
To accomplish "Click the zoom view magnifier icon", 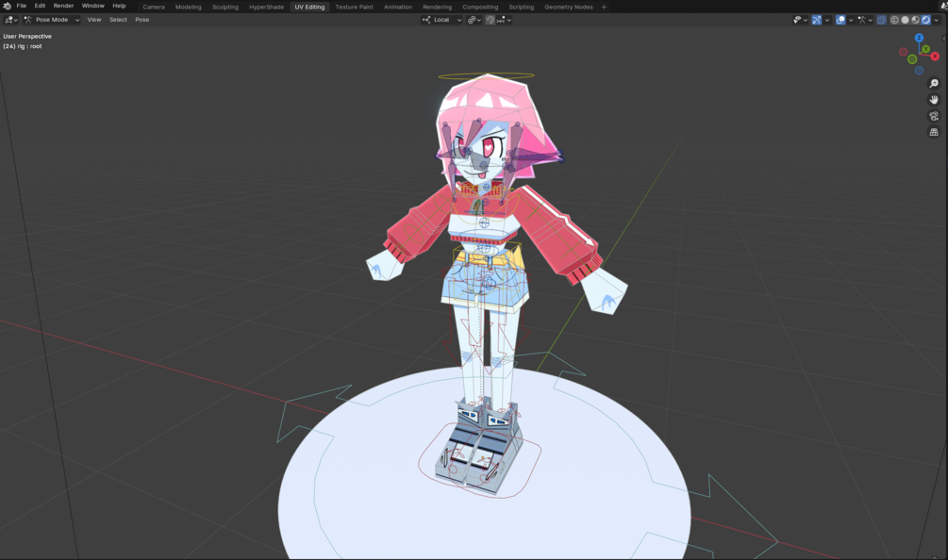I will 934,83.
